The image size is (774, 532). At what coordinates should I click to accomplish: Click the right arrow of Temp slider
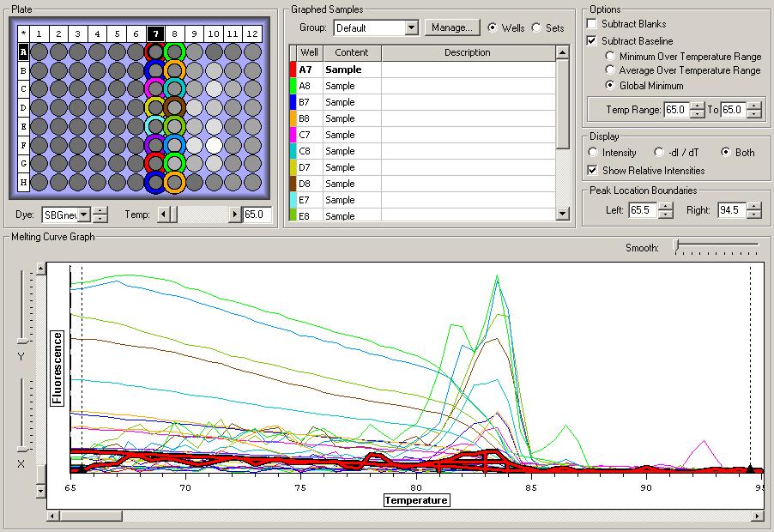click(235, 215)
